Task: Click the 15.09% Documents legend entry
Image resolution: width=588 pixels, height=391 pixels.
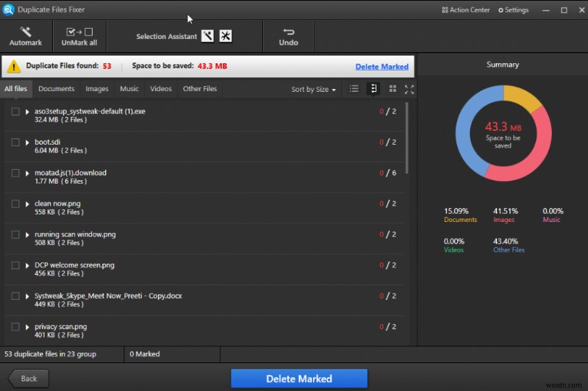Action: 460,215
